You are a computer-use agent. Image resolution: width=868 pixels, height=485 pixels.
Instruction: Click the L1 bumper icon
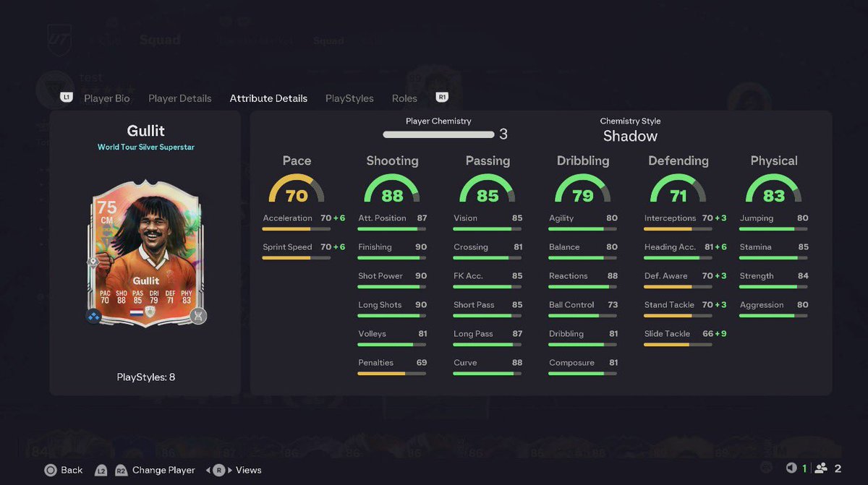pyautogui.click(x=67, y=97)
